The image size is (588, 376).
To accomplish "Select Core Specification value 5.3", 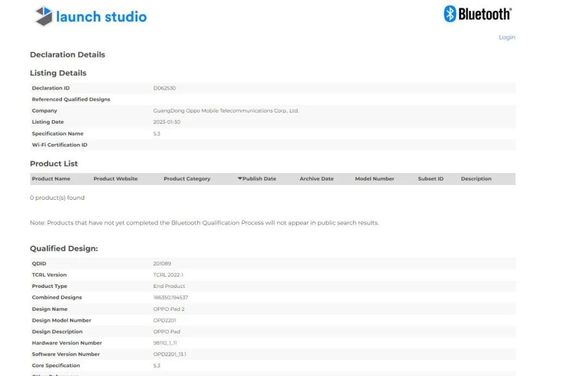I will tap(157, 365).
